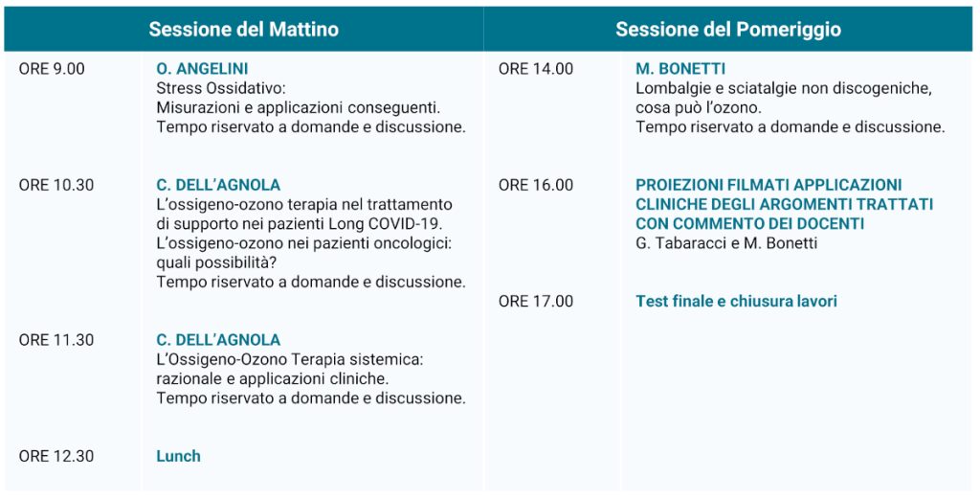Click the ORE 9.00 time label
Screen dimensions: 980x500
(x=52, y=69)
